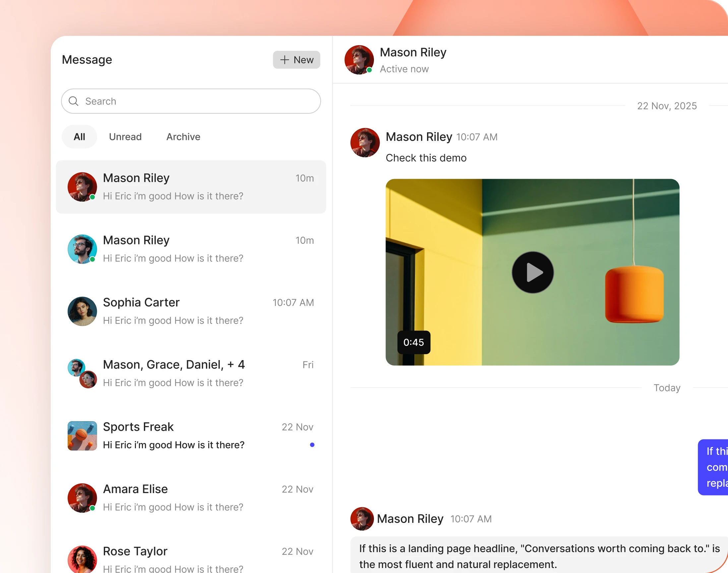The image size is (728, 573).
Task: Click the Fri timestamp on group chat
Action: [x=308, y=365]
